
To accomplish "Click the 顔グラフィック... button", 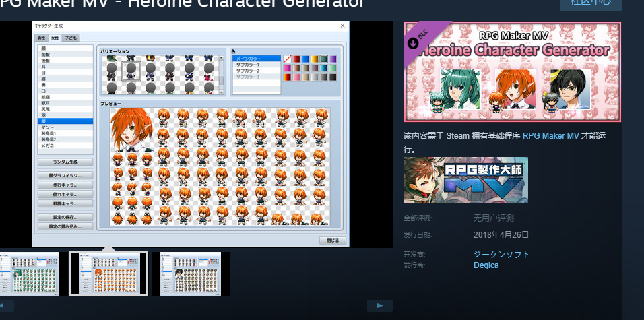I will coord(65,175).
